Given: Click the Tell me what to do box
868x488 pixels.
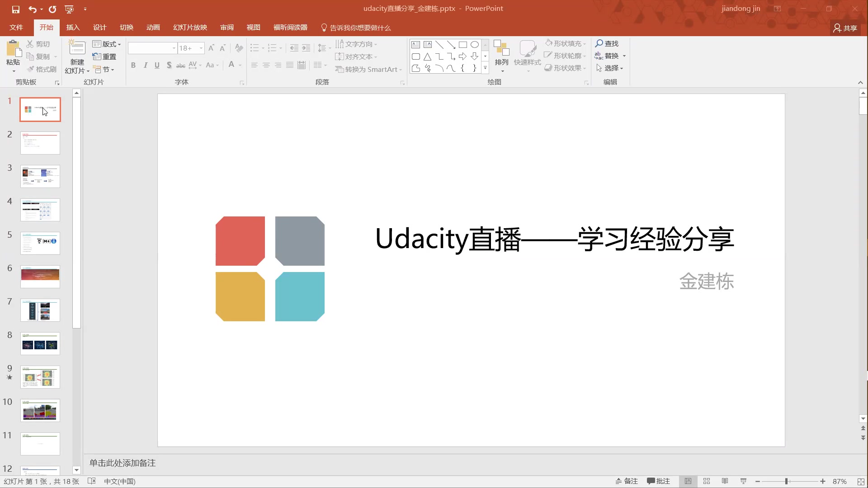Looking at the screenshot, I should [356, 28].
